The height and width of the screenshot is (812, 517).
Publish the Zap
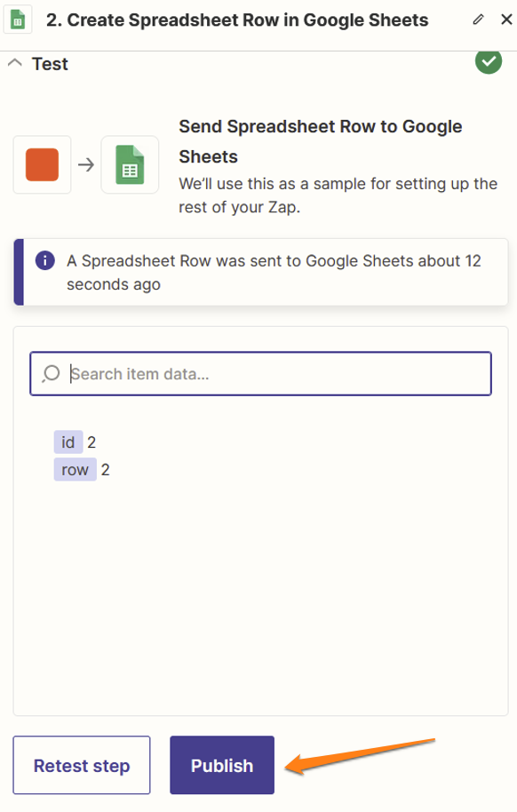[222, 765]
